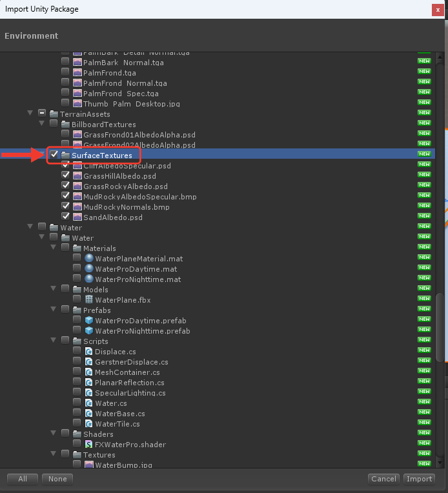The image size is (448, 493).
Task: Collapse the BillboardTextures folder
Action: click(x=42, y=123)
